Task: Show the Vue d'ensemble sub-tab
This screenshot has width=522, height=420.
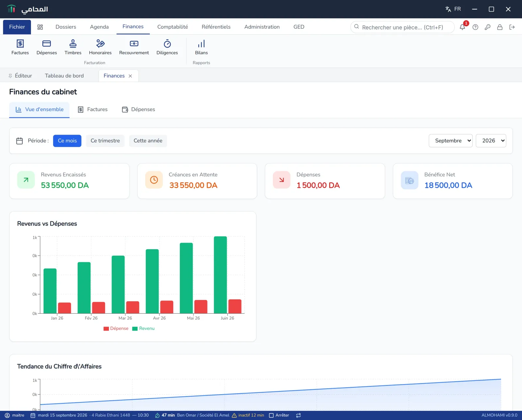Action: coord(39,110)
